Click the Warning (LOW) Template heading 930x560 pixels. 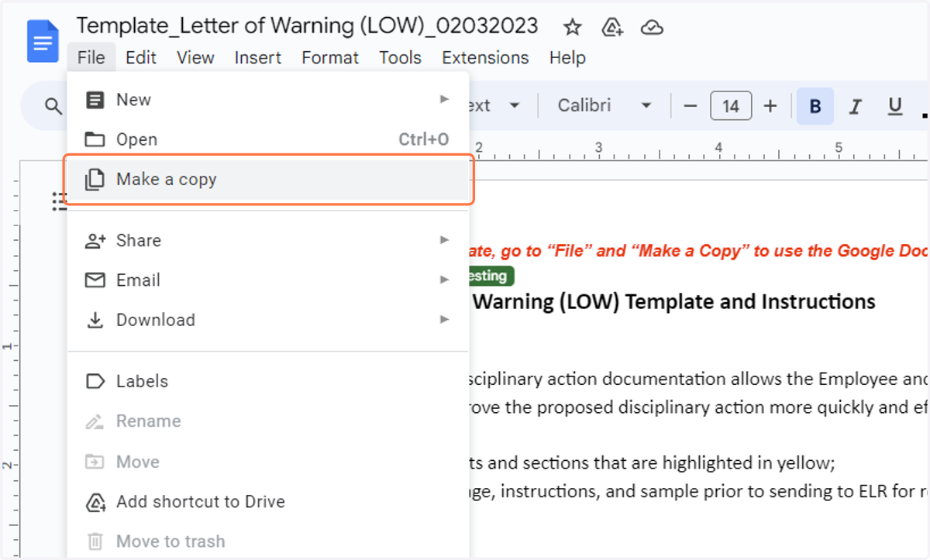click(x=674, y=301)
